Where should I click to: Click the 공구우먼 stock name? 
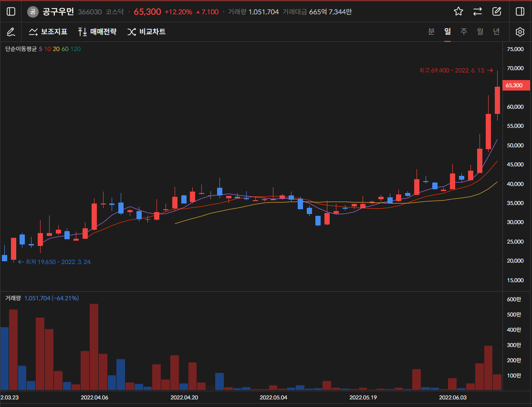[x=58, y=11]
